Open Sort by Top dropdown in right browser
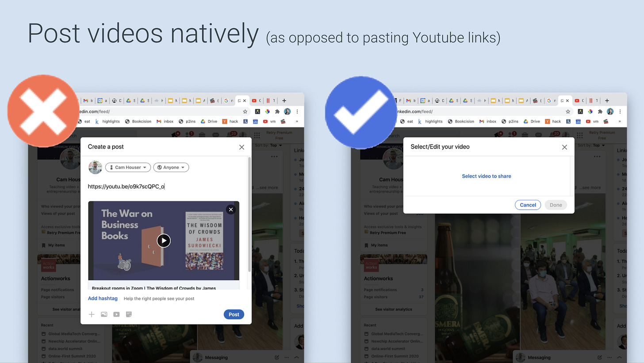Image resolution: width=644 pixels, height=363 pixels. [x=591, y=145]
